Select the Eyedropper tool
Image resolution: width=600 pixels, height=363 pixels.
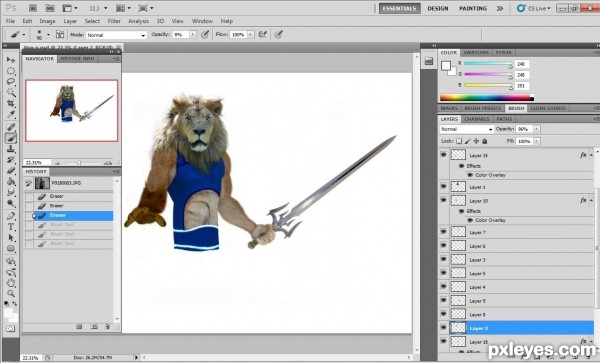pos(11,114)
